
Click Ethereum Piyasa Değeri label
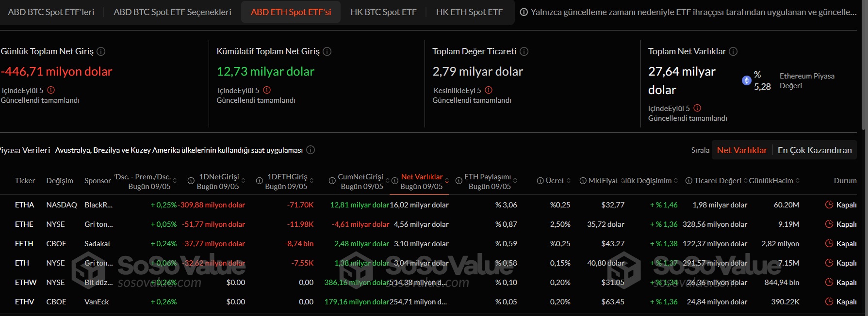[807, 81]
